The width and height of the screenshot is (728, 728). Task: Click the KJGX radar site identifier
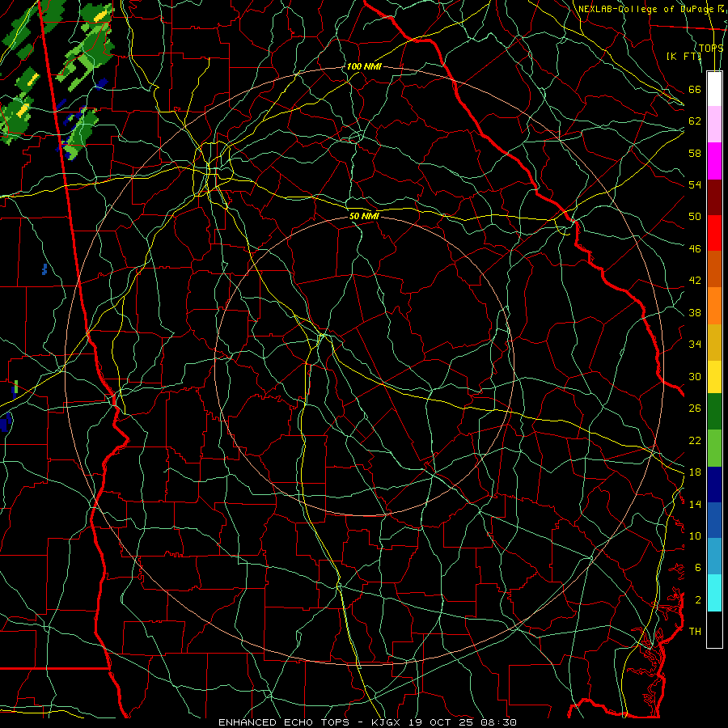[387, 722]
